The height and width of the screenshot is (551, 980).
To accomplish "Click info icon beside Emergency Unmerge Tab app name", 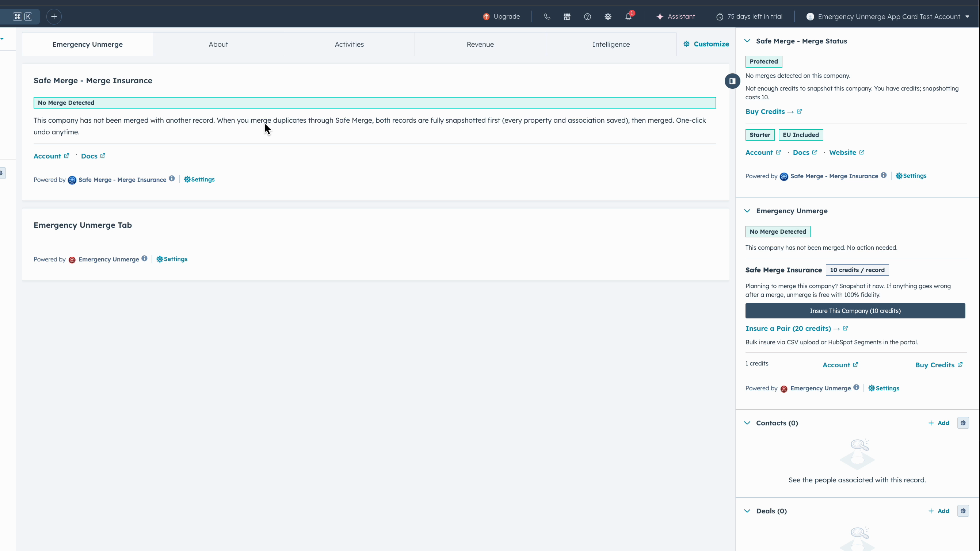I will (x=145, y=259).
